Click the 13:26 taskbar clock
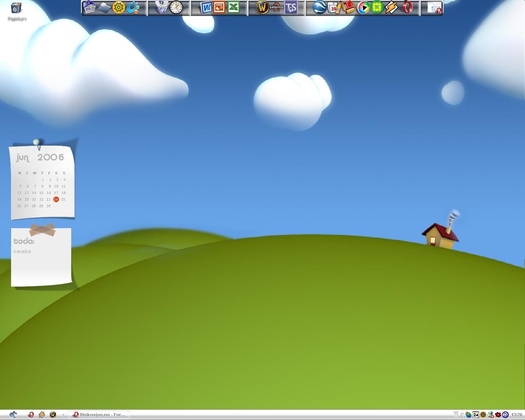This screenshot has height=420, width=525. click(517, 415)
